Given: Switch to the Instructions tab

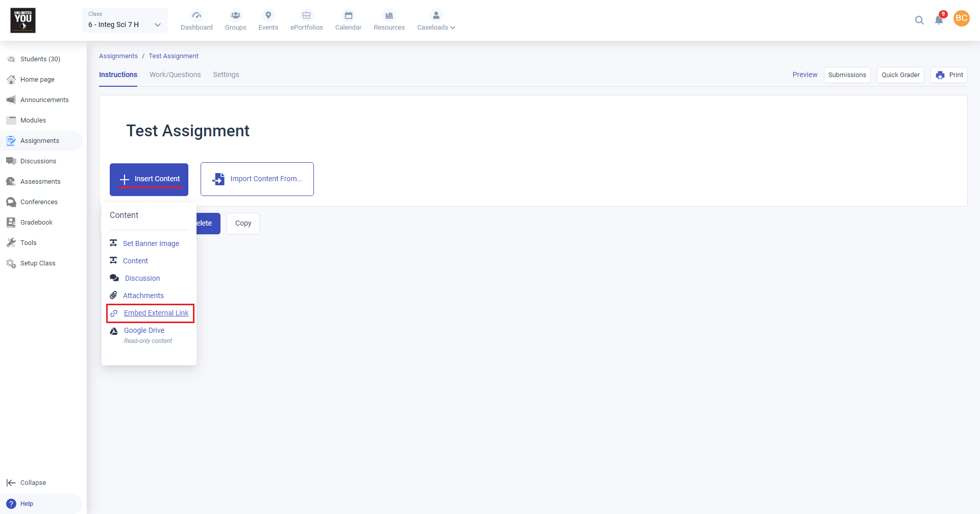Looking at the screenshot, I should pos(118,75).
